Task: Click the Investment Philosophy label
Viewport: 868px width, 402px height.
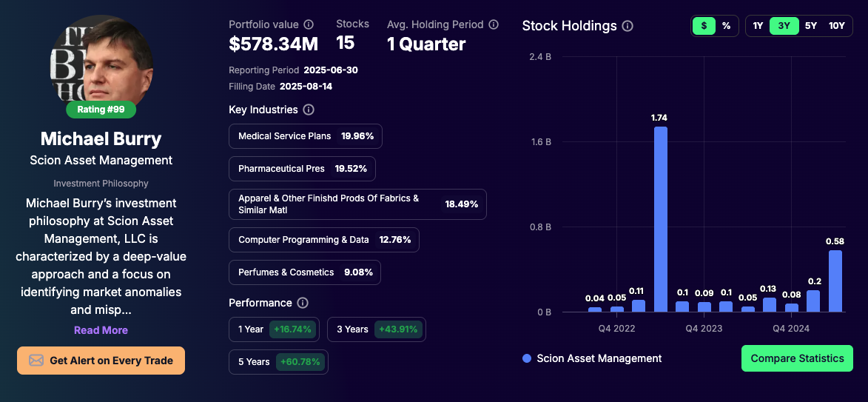Action: (x=101, y=184)
